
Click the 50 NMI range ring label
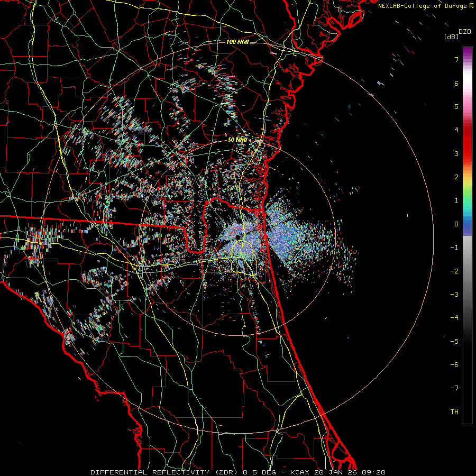237,140
